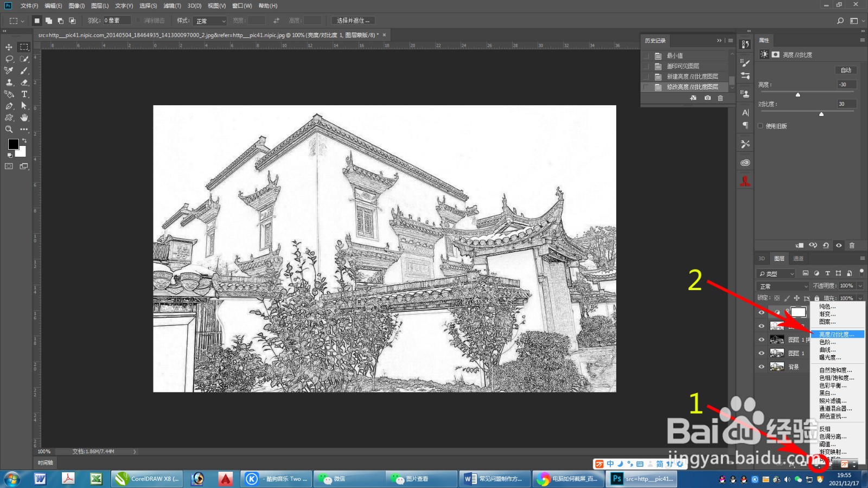Choose 曲线... from adjustment menu
Screen dimensions: 868x488
coord(837,350)
